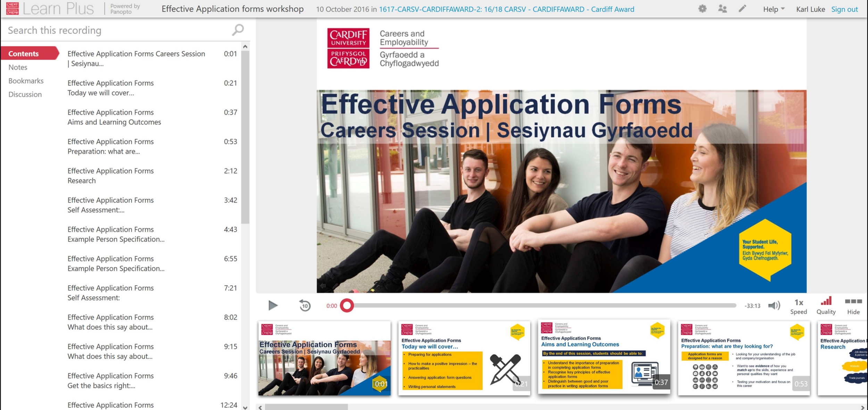Click the search magnifier icon
Screen dimensions: 868x410
tap(238, 30)
